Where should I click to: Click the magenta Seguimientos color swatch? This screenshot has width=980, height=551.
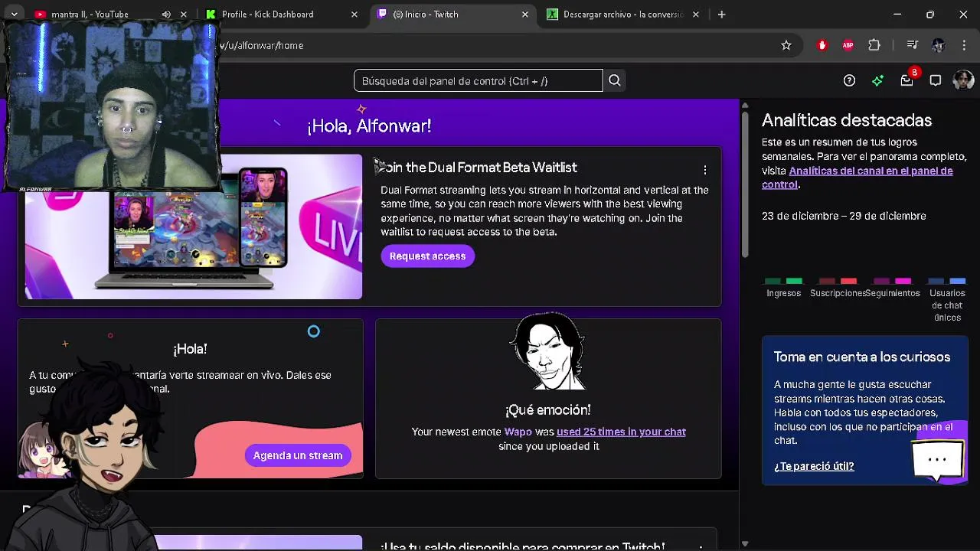[903, 281]
